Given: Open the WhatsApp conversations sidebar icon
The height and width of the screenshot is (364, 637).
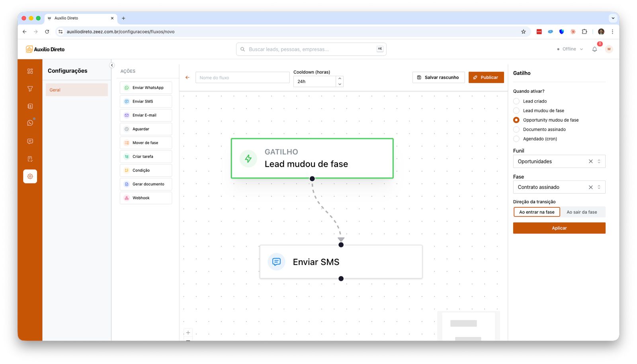Looking at the screenshot, I should click(30, 123).
